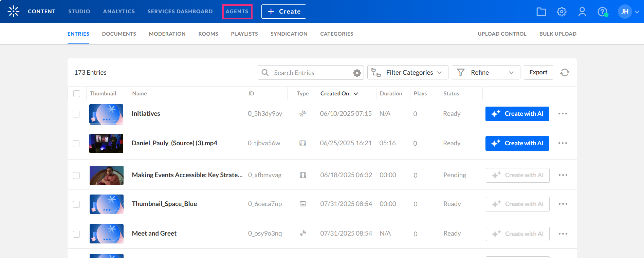Click the Thumbnail_Space_Blue entry thumbnail
Viewport: 644px width, 258px height.
coord(107,204)
